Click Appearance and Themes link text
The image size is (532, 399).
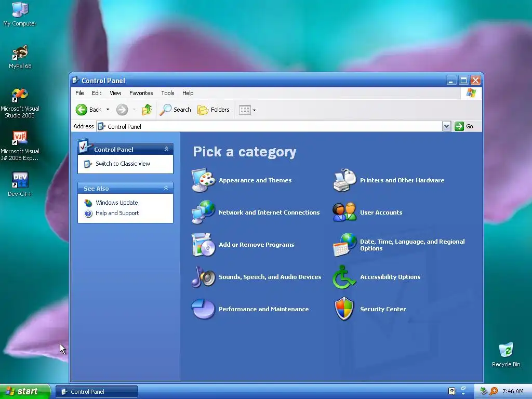pos(255,180)
